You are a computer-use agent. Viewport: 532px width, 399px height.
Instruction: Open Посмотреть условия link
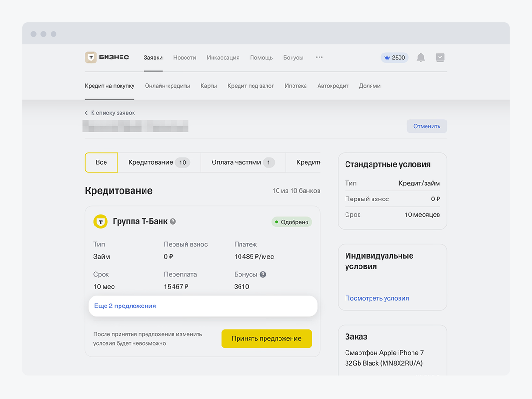(377, 298)
